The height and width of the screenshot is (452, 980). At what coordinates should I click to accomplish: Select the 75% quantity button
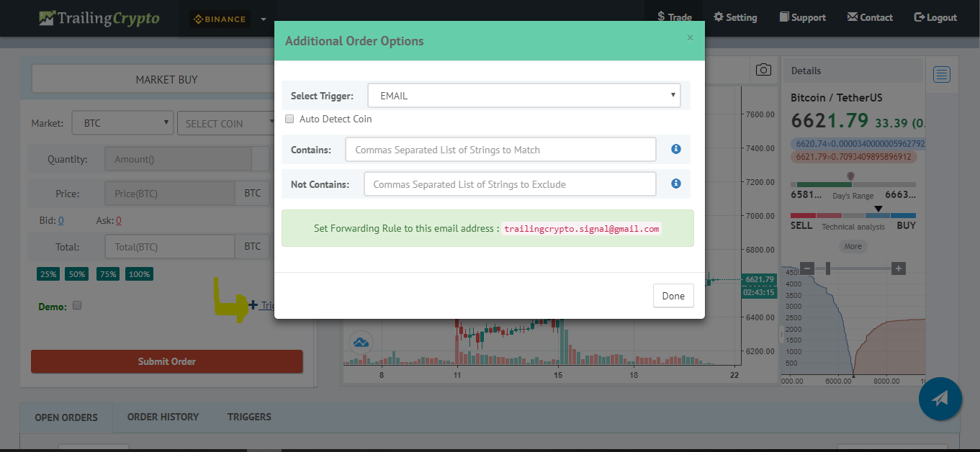108,274
